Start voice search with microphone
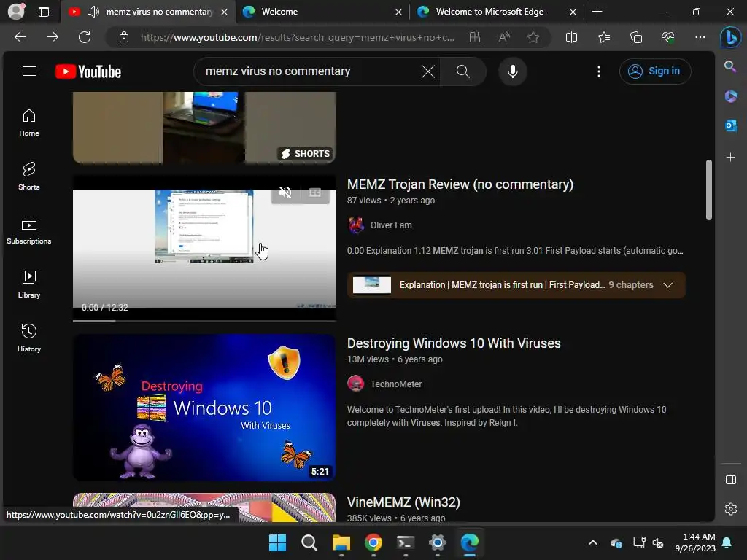747x560 pixels. pyautogui.click(x=513, y=71)
